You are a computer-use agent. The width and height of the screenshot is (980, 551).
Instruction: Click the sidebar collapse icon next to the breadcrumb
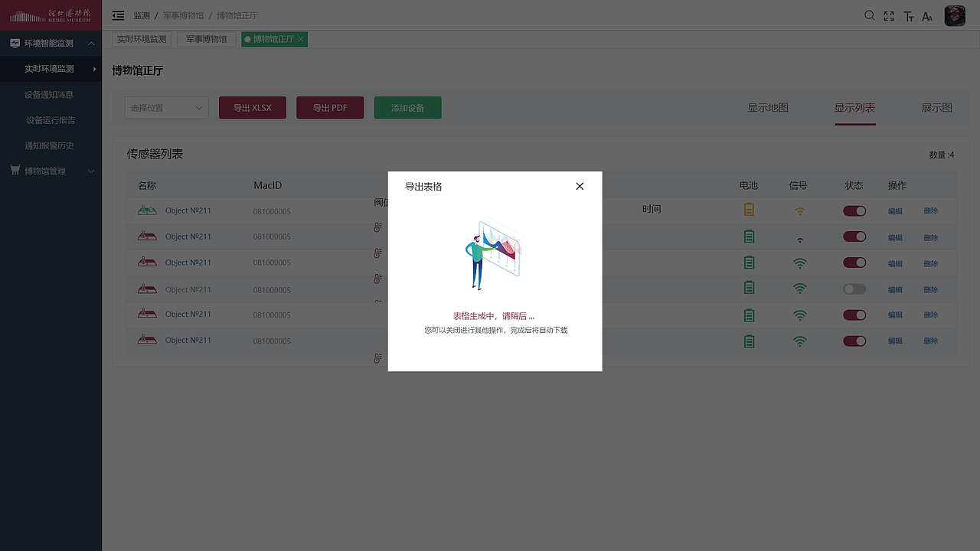117,15
